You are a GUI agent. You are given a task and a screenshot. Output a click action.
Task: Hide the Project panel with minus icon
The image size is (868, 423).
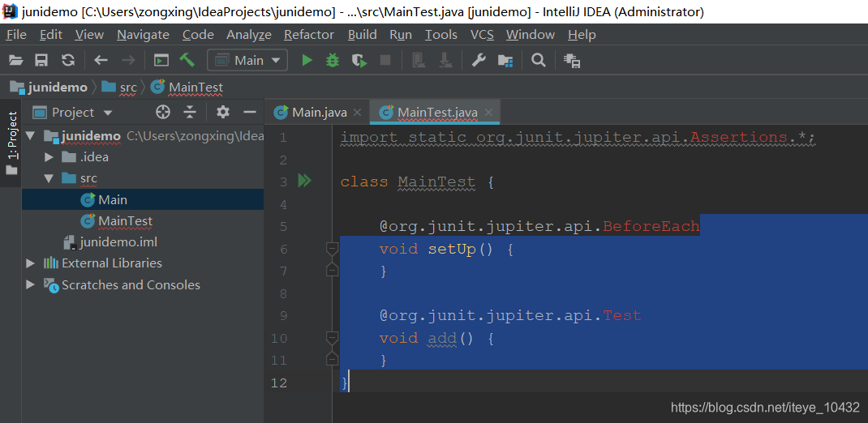pos(250,113)
